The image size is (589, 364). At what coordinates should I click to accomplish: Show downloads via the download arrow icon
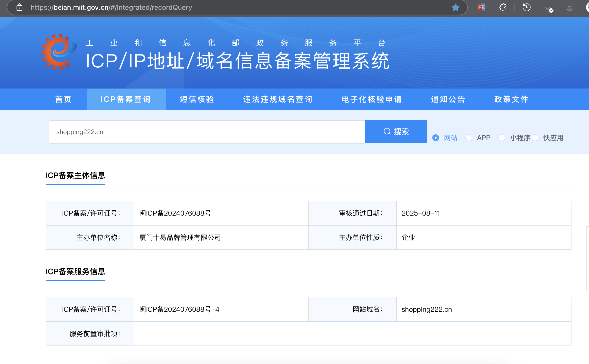point(549,8)
